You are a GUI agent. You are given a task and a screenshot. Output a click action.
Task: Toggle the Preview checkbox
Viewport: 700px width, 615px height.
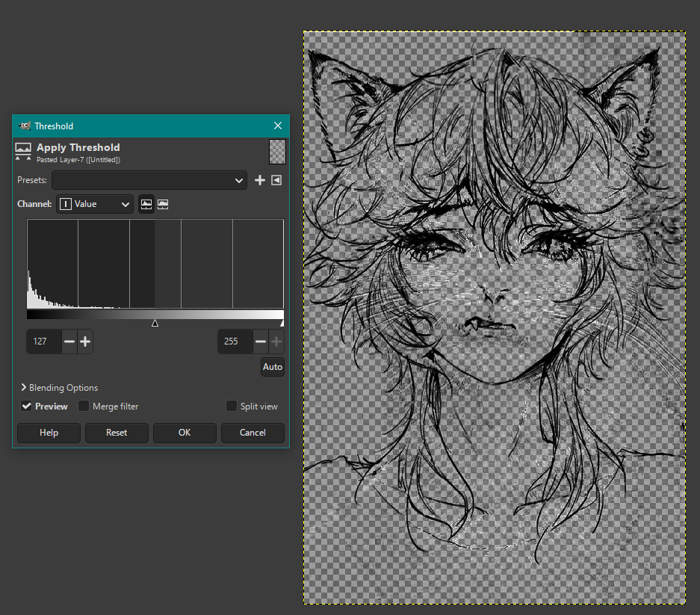click(26, 406)
